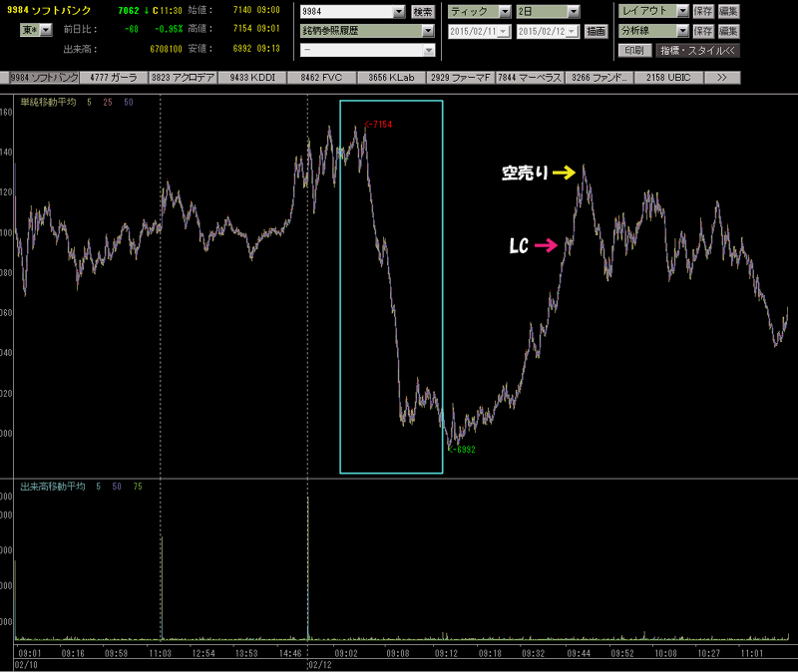Click the 9984 ソフトバンク title text
Viewport: 798px width, 672px height.
click(x=49, y=10)
